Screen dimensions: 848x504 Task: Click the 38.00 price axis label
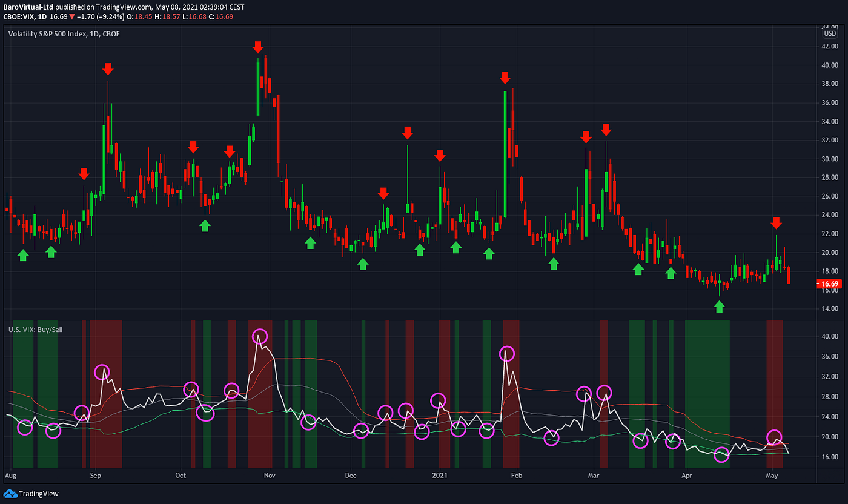[829, 84]
